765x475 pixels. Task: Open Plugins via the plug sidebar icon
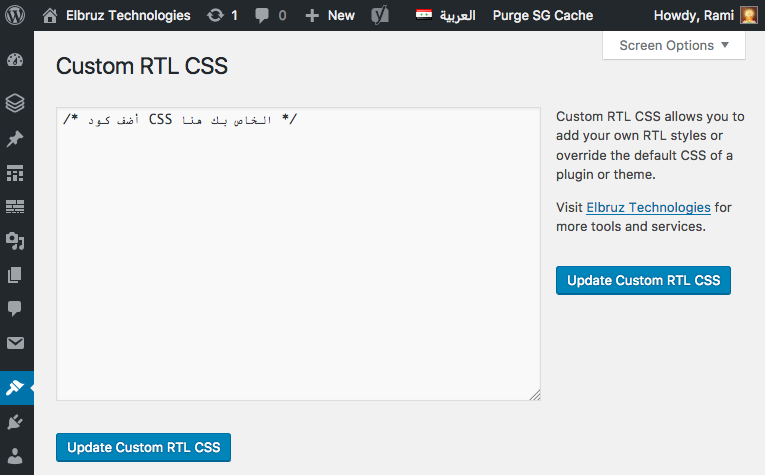pos(15,421)
